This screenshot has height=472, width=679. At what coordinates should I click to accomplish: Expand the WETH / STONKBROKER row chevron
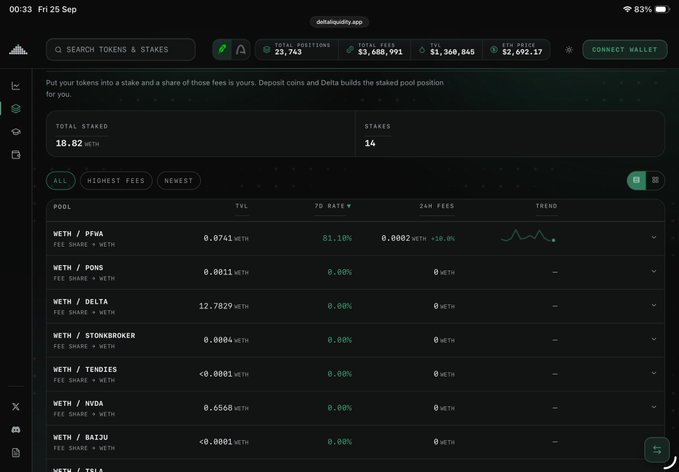(x=654, y=339)
